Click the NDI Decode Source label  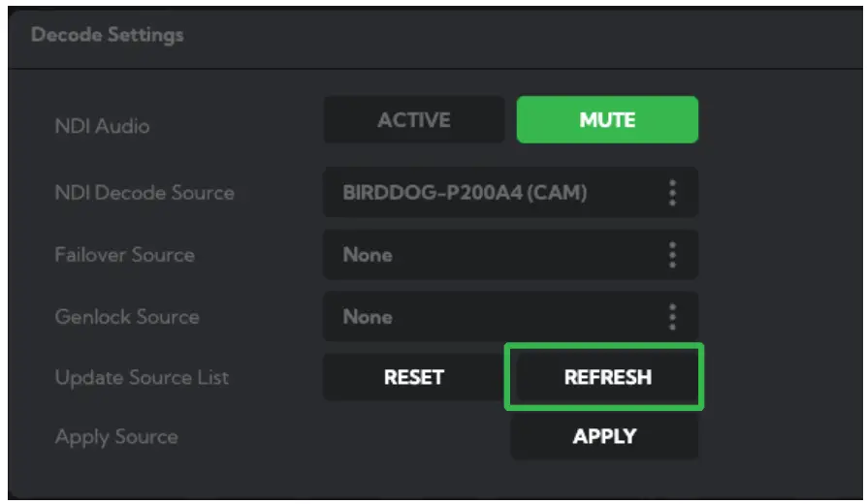click(144, 193)
